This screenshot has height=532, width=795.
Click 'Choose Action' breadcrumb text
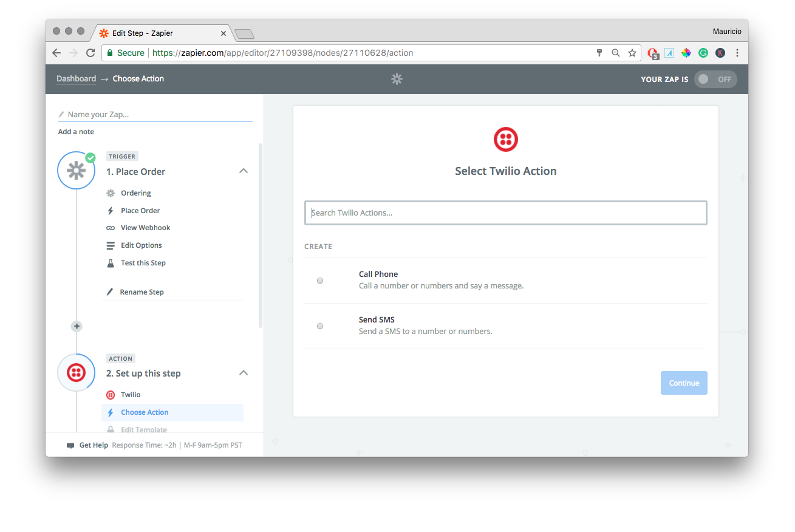click(x=138, y=78)
